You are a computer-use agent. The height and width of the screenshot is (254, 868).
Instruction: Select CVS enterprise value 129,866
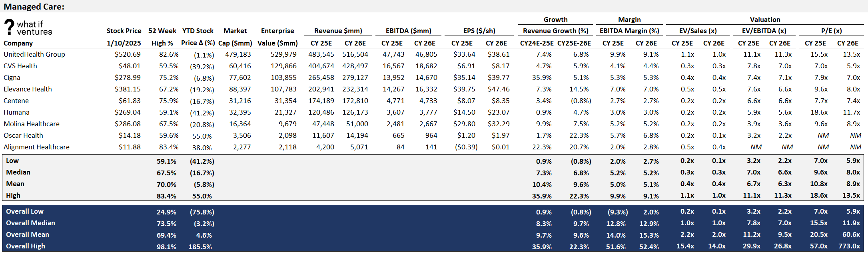click(x=283, y=66)
